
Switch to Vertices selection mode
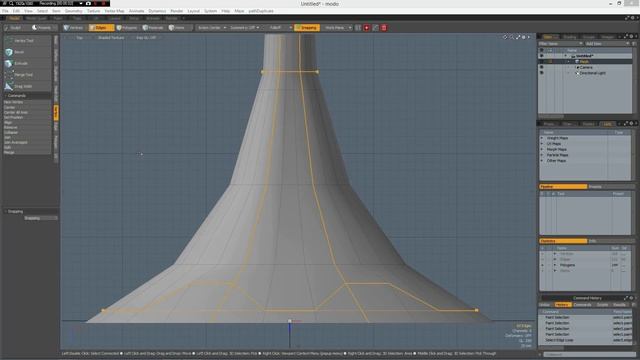[x=74, y=28]
